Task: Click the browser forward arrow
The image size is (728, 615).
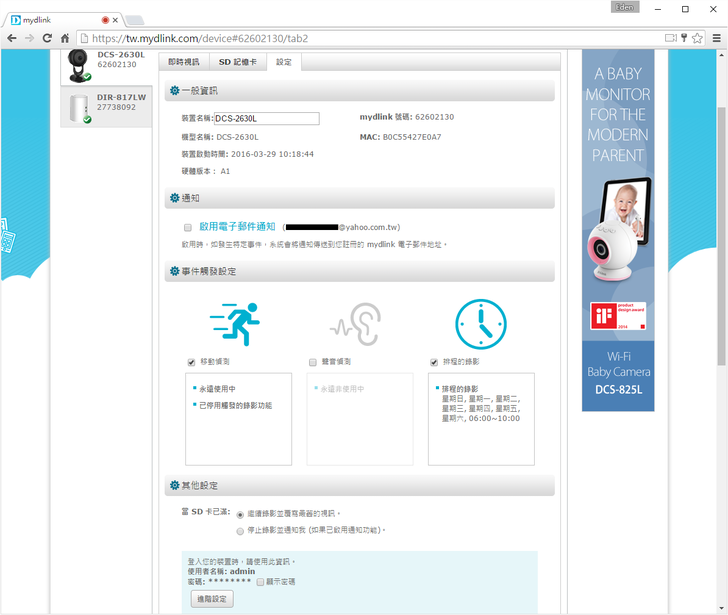Action: pyautogui.click(x=29, y=38)
